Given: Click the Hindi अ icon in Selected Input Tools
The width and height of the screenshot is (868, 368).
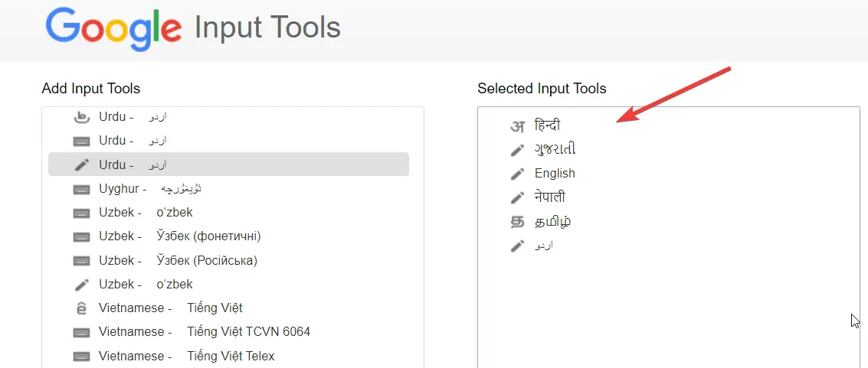Looking at the screenshot, I should point(517,126).
